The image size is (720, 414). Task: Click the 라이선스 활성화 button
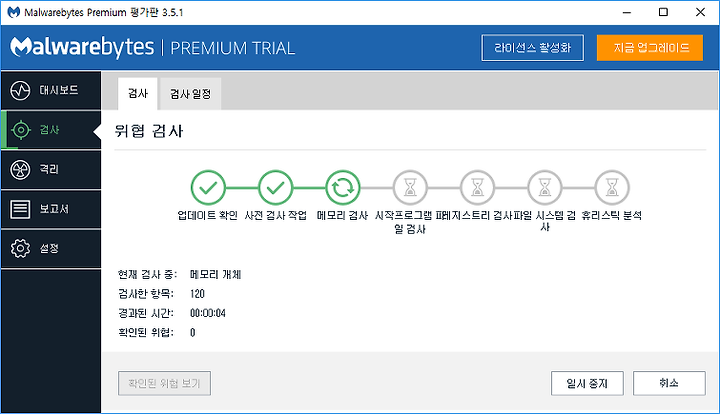pos(533,48)
